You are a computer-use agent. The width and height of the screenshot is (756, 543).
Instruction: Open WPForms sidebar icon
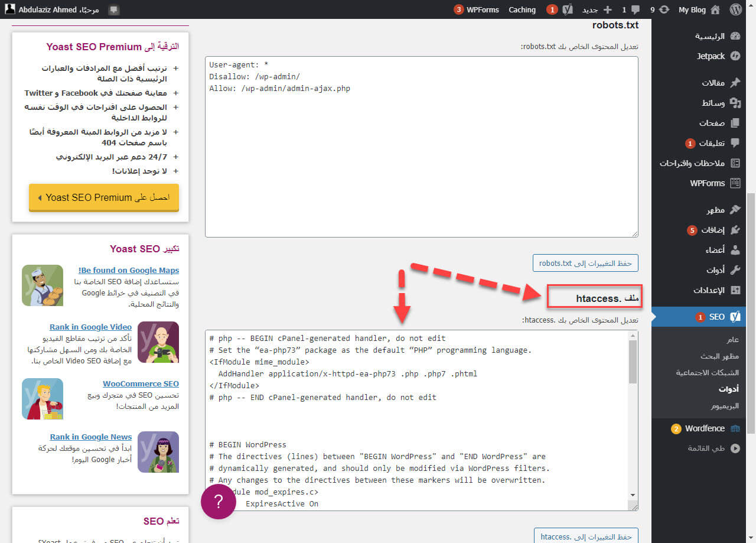735,183
